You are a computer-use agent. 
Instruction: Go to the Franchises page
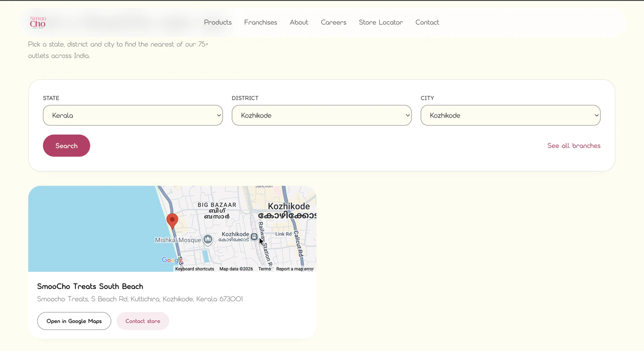tap(261, 22)
